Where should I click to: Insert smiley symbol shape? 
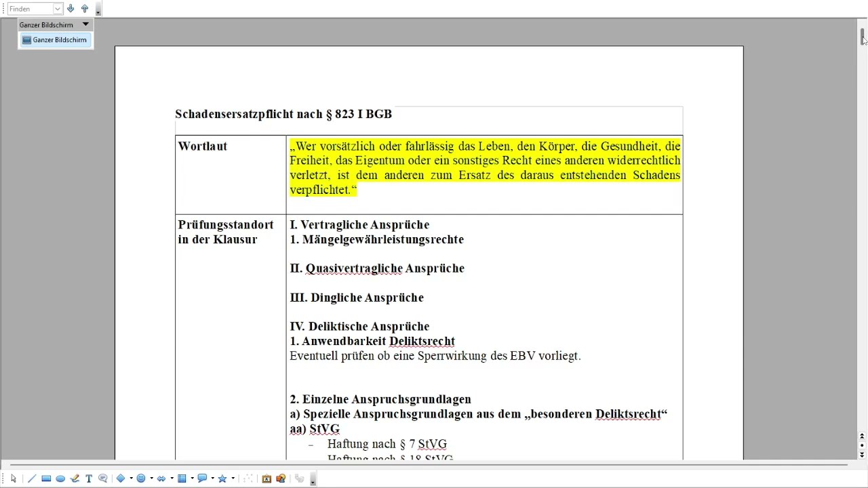[x=141, y=479]
